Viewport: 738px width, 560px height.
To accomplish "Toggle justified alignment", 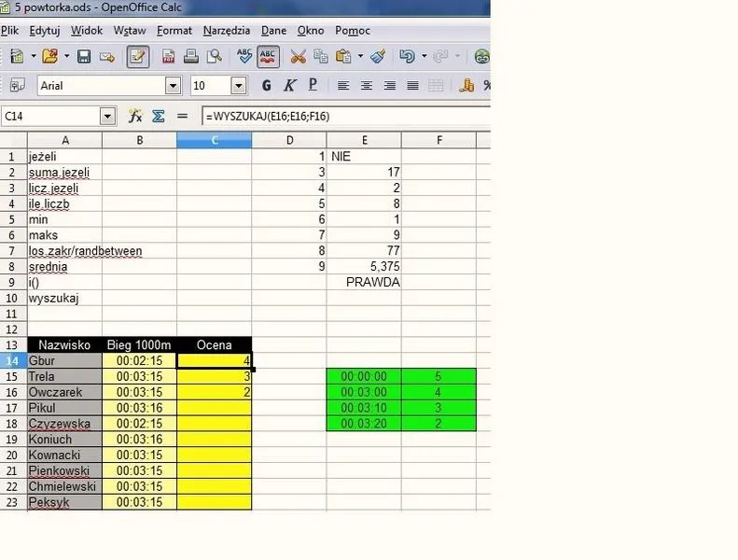I will 412,86.
